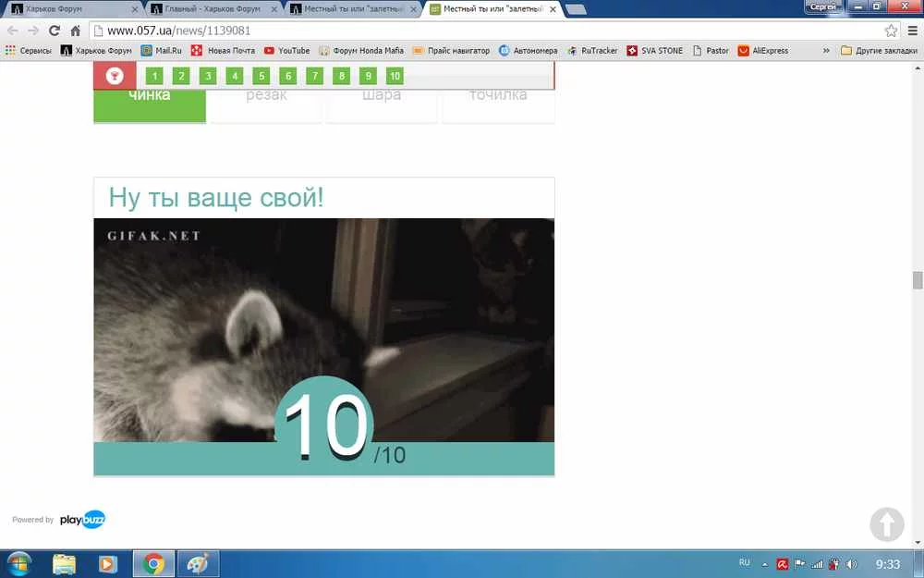Open the Форум Honda Mafia bookmark
The image size is (924, 578).
[x=361, y=51]
